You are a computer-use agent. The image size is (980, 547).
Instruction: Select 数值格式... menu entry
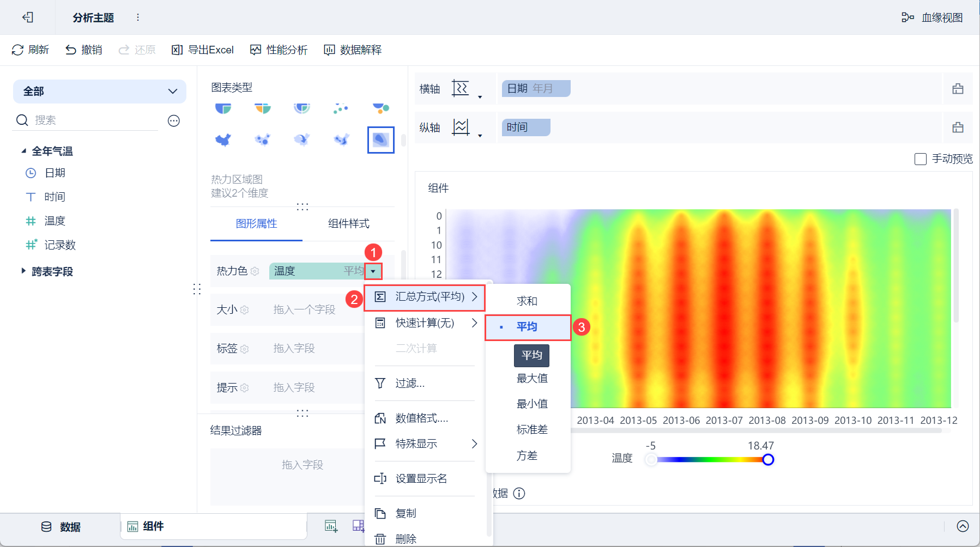click(425, 418)
